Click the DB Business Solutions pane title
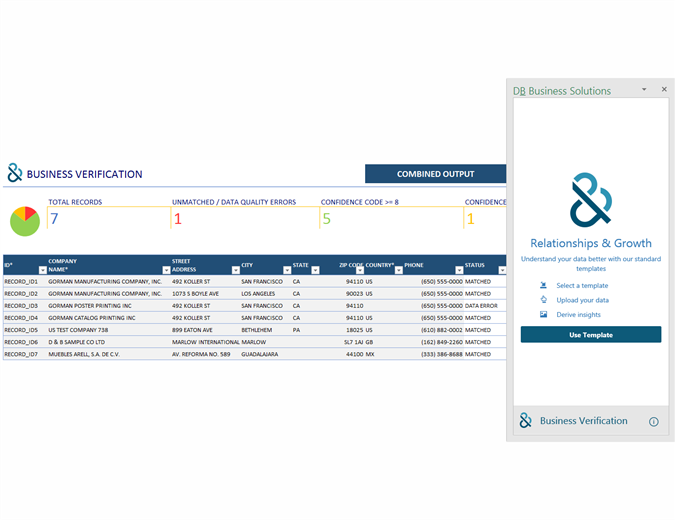The height and width of the screenshot is (520, 675). coord(562,91)
